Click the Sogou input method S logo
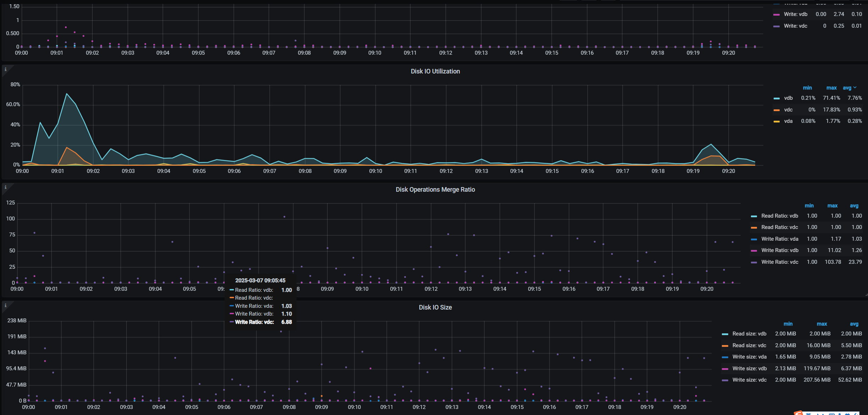The image size is (868, 415). point(798,413)
